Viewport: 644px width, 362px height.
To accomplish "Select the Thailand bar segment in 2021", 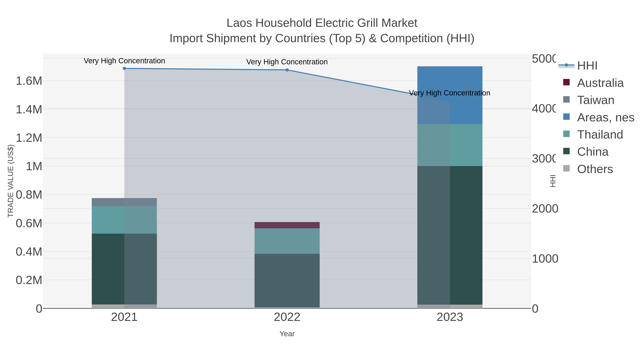I will (x=124, y=220).
